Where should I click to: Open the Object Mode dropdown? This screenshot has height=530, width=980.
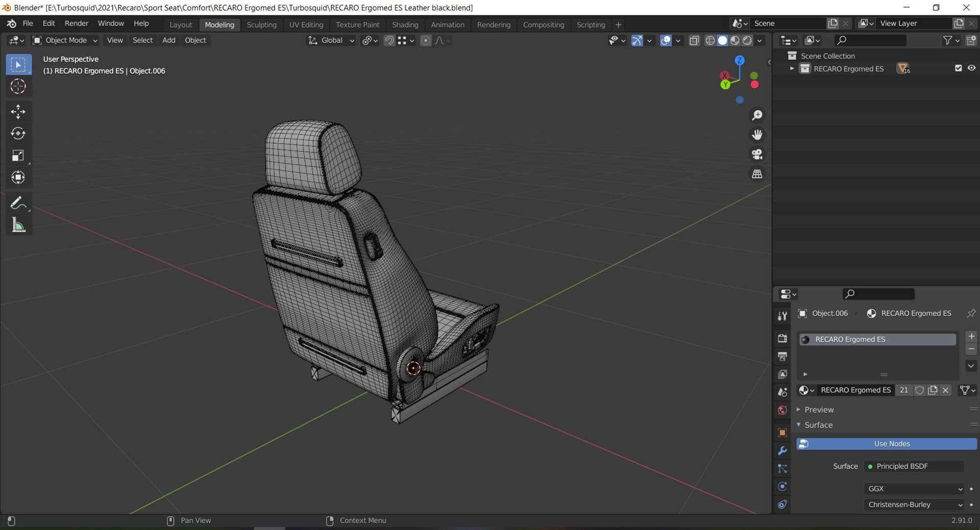[65, 40]
